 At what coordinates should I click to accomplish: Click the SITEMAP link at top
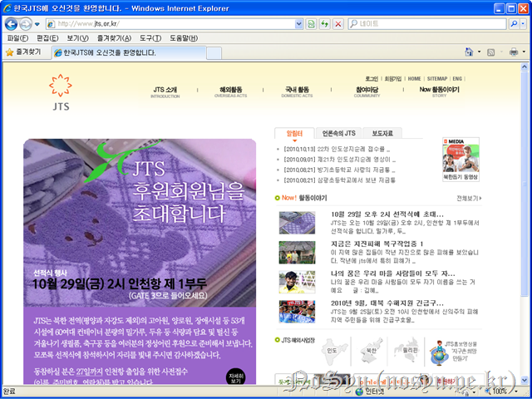(x=437, y=78)
